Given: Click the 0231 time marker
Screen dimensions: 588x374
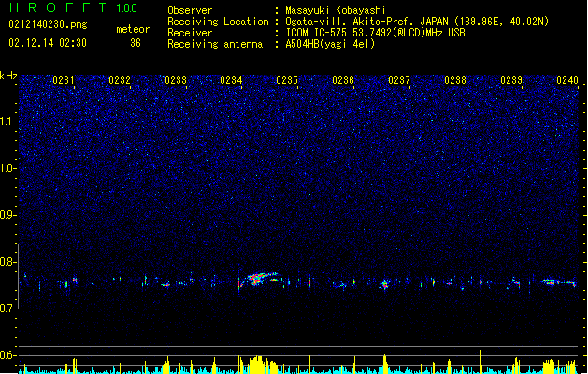Looking at the screenshot, I should tap(64, 80).
